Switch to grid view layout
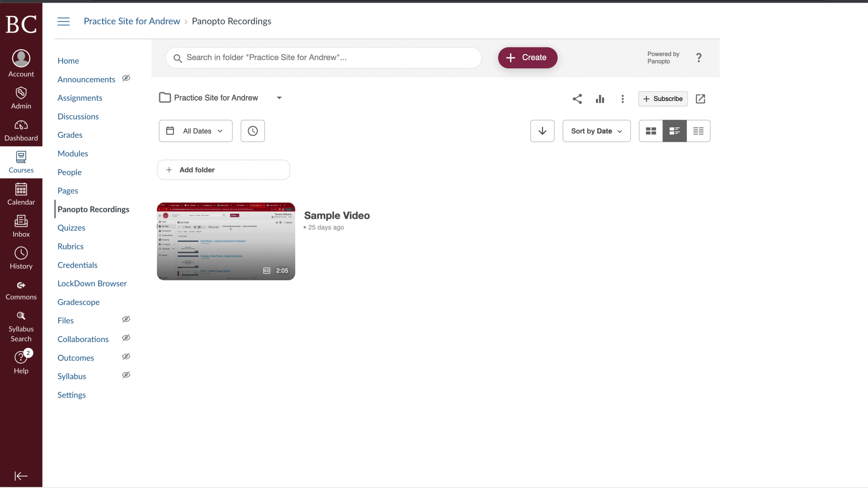Viewport: 868px width, 488px height. [x=651, y=131]
